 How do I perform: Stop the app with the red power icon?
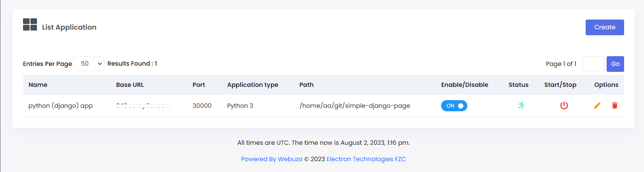click(564, 105)
